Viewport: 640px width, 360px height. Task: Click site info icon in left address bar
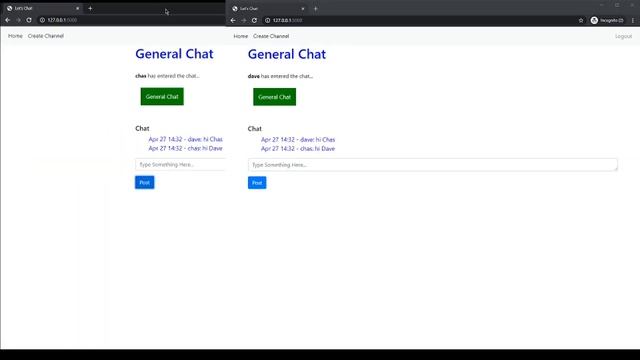42,20
